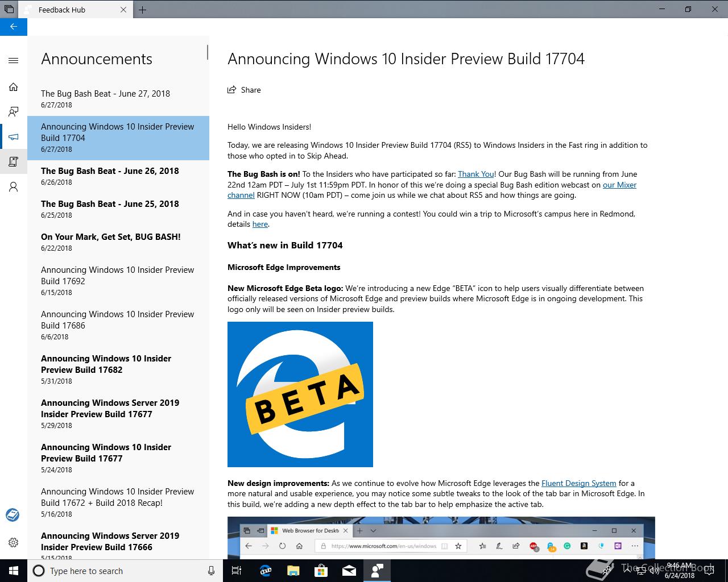Open Build 17672 + Build 2018 Recap! announcement
Image resolution: width=728 pixels, height=582 pixels.
(118, 502)
